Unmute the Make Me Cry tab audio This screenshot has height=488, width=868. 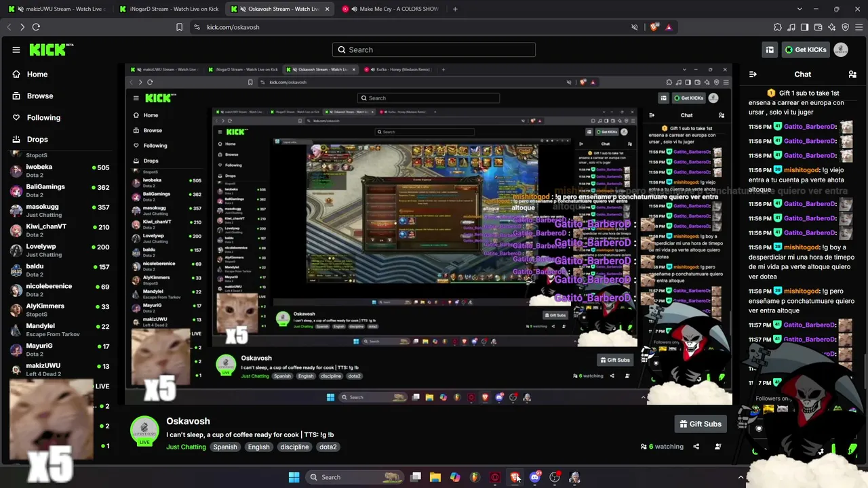point(354,9)
